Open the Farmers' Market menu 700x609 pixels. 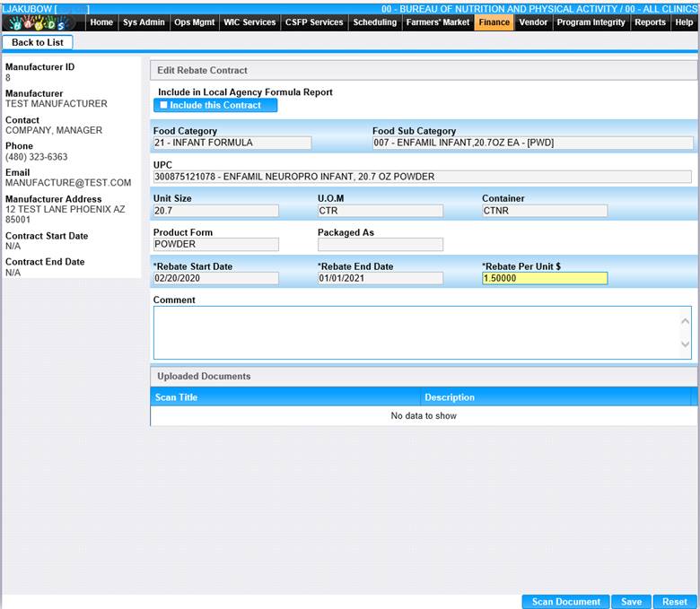pos(438,22)
